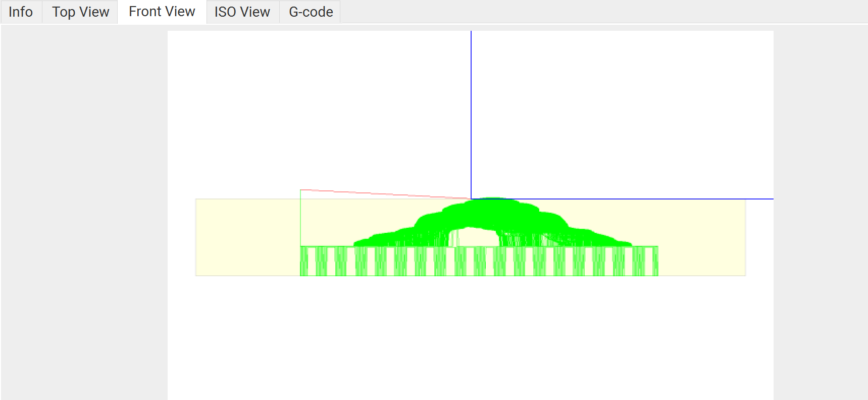Click the thin green vertical plunge line
Screen dimensions: 868x400
300,217
